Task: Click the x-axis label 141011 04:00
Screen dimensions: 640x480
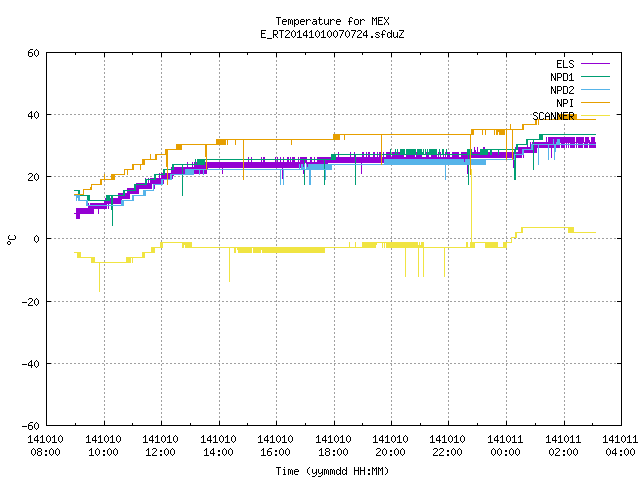Action: 620,446
